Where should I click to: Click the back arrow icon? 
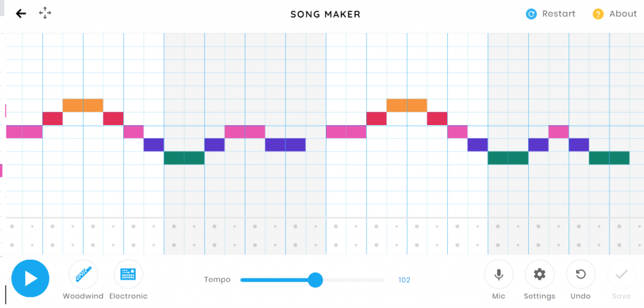[x=21, y=13]
